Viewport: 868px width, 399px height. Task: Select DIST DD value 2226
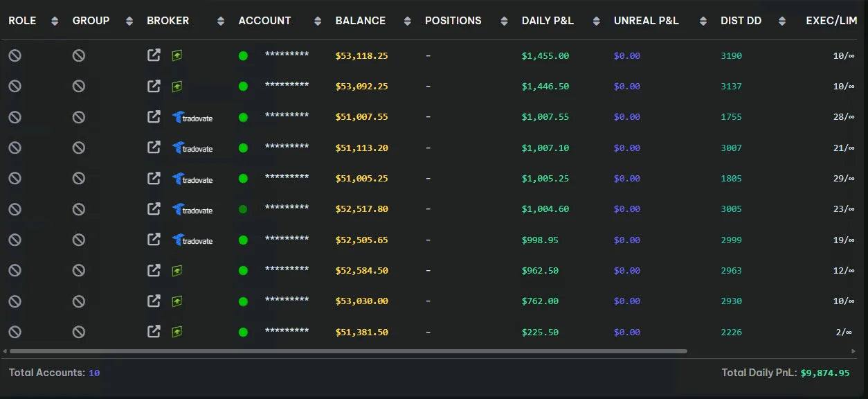[x=731, y=332]
